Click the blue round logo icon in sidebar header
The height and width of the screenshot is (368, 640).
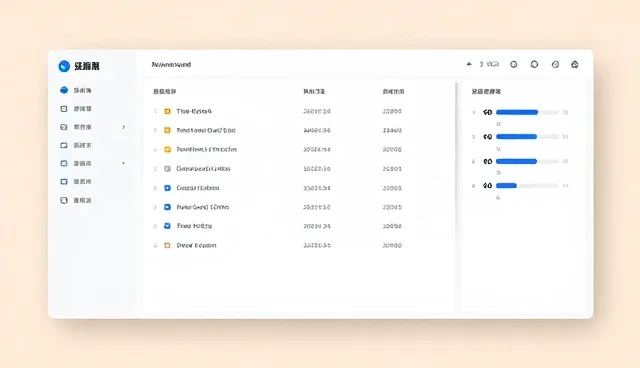pos(64,66)
